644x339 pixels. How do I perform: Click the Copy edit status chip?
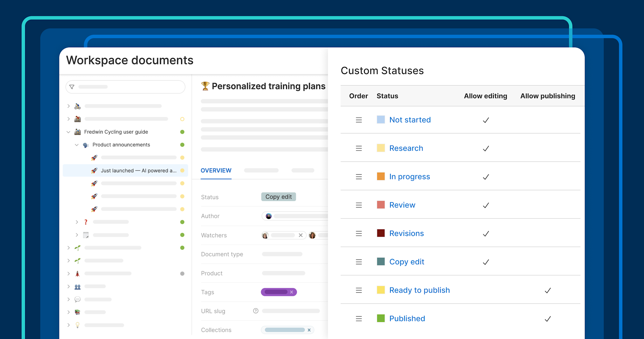tap(278, 197)
